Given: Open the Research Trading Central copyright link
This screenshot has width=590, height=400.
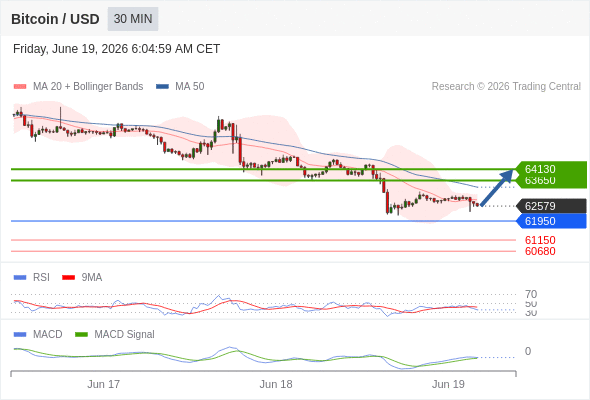Looking at the screenshot, I should (506, 87).
